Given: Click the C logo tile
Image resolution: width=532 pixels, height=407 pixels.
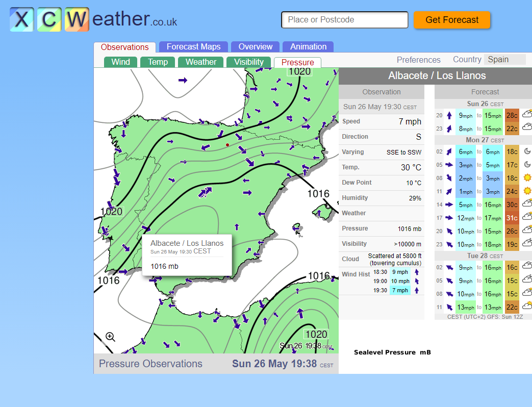Looking at the screenshot, I should point(49,20).
